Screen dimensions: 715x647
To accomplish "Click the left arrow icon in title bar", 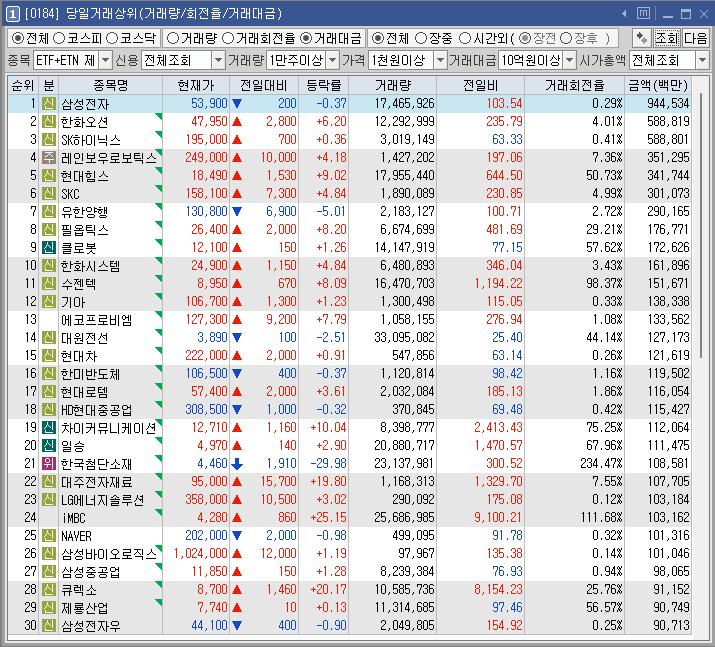I will [x=624, y=14].
